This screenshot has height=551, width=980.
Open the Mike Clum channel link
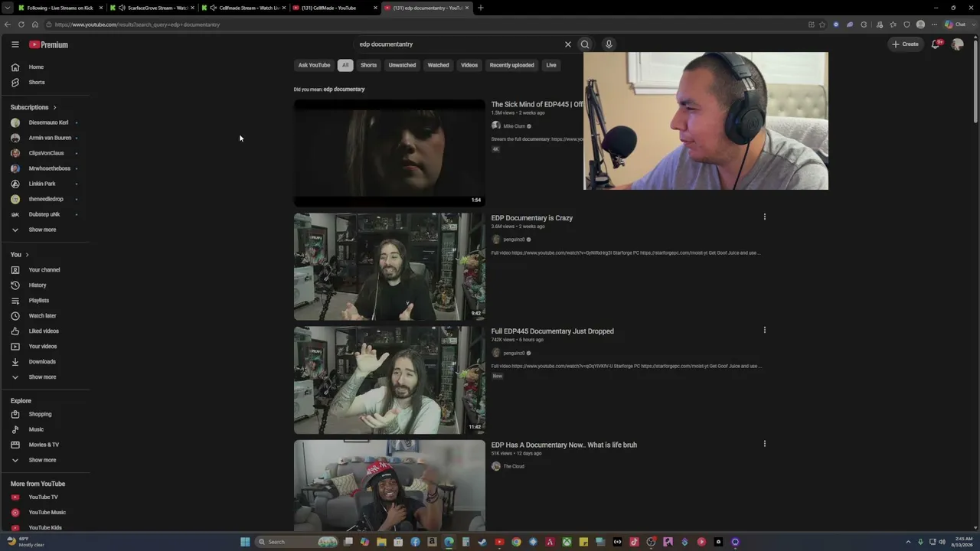click(514, 126)
